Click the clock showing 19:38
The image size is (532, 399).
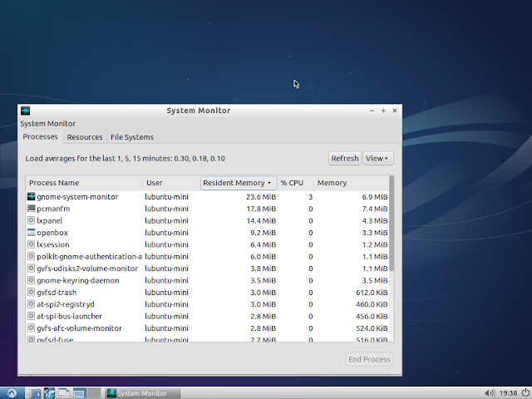point(508,393)
